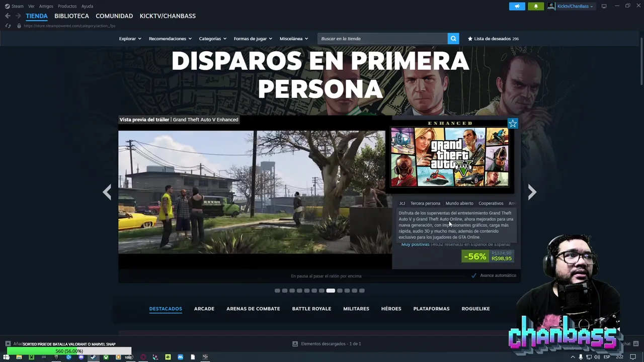Go back with the left navigation arrow
This screenshot has height=362, width=644.
pyautogui.click(x=8, y=16)
